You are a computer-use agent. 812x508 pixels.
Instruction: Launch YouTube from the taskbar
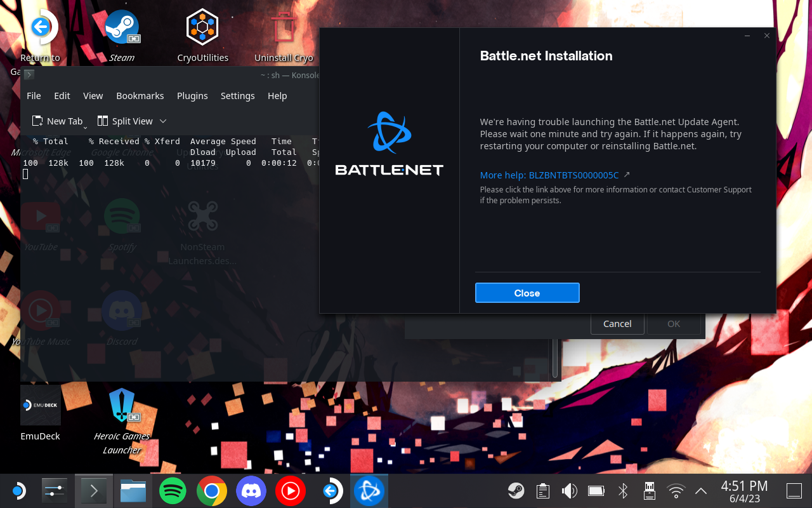(290, 490)
